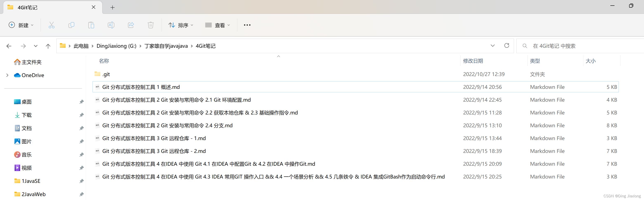The width and height of the screenshot is (644, 200).
Task: Open 2JavaWeb folder in sidebar
Action: 33,194
